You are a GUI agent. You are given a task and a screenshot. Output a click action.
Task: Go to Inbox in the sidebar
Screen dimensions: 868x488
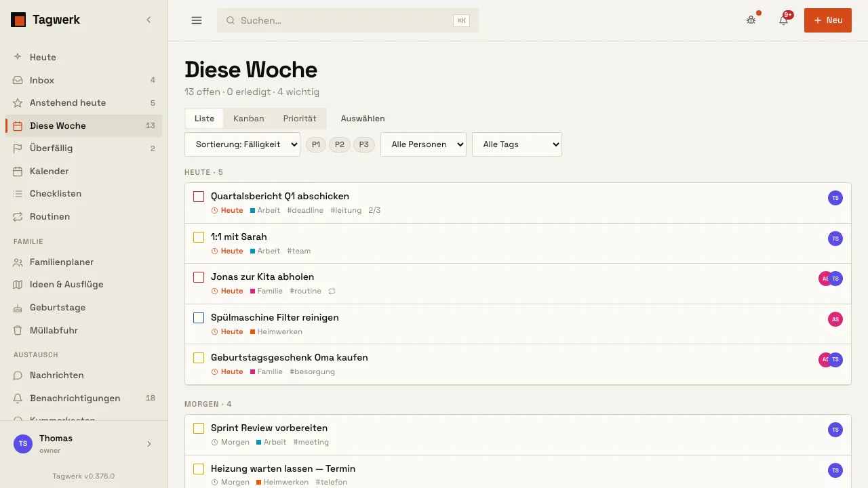click(84, 80)
